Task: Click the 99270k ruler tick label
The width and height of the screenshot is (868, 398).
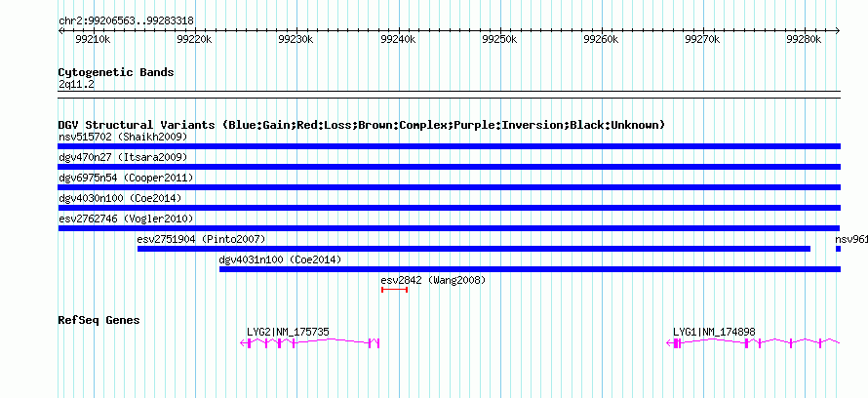Action: tap(703, 39)
